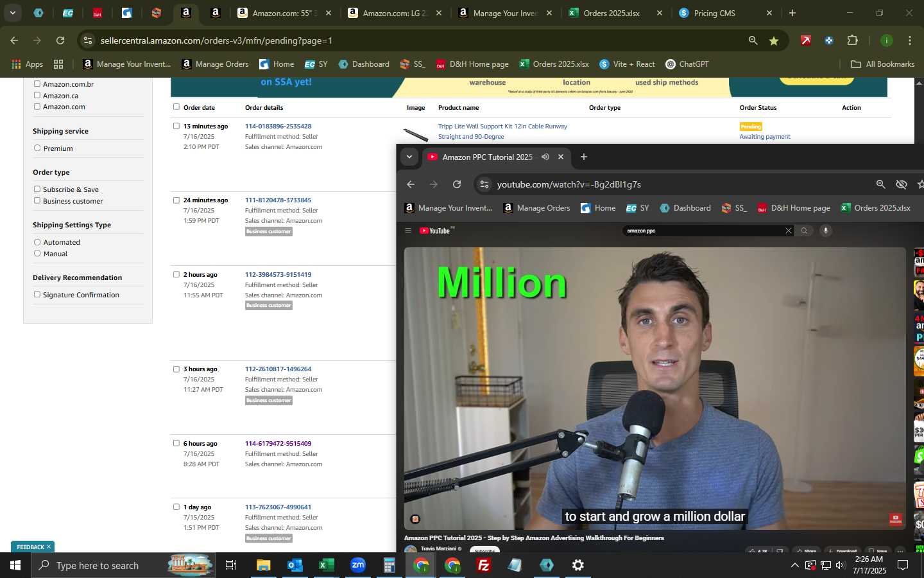The width and height of the screenshot is (924, 578).
Task: Open order 112-3984573-9151419
Action: click(278, 274)
